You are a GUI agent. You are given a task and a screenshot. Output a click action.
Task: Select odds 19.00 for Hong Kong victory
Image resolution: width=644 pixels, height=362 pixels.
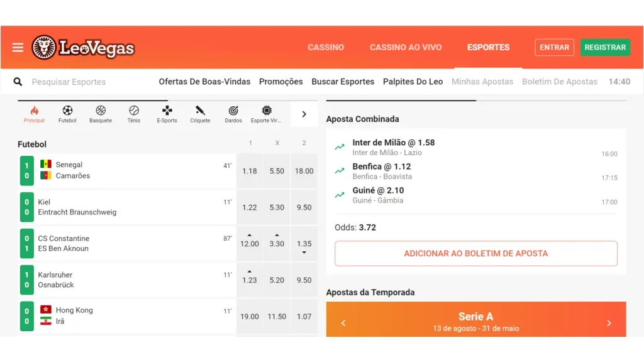click(x=250, y=316)
